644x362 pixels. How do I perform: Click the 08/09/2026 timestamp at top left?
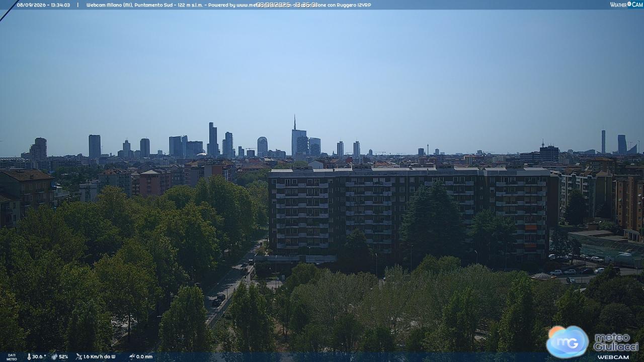point(43,5)
